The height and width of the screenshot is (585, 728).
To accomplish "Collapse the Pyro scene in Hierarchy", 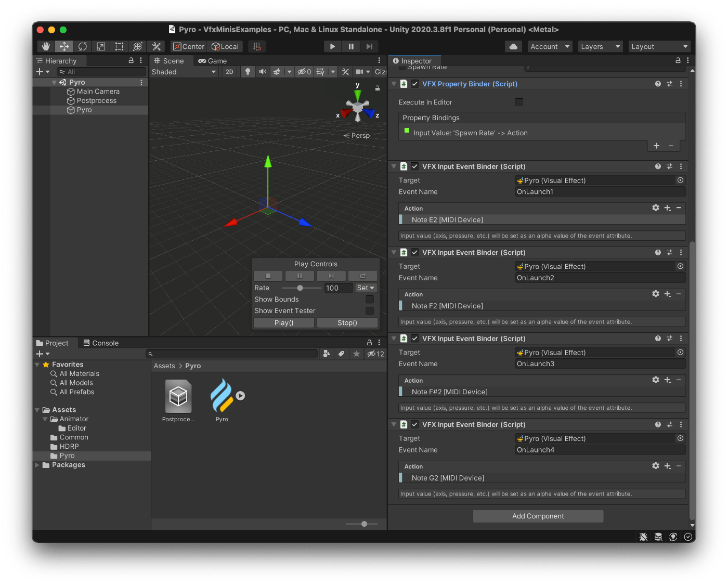I will coord(54,82).
